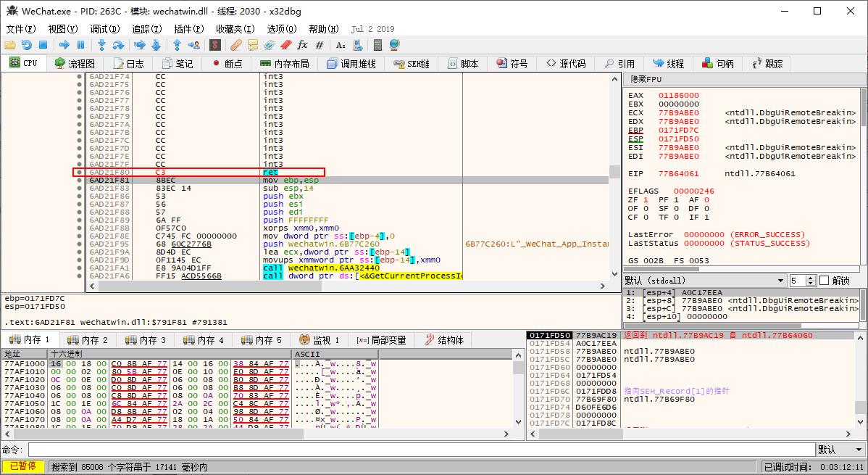Expand the 默认 (stdcall) calling convention dropdown
This screenshot has height=475, width=868.
coord(780,281)
